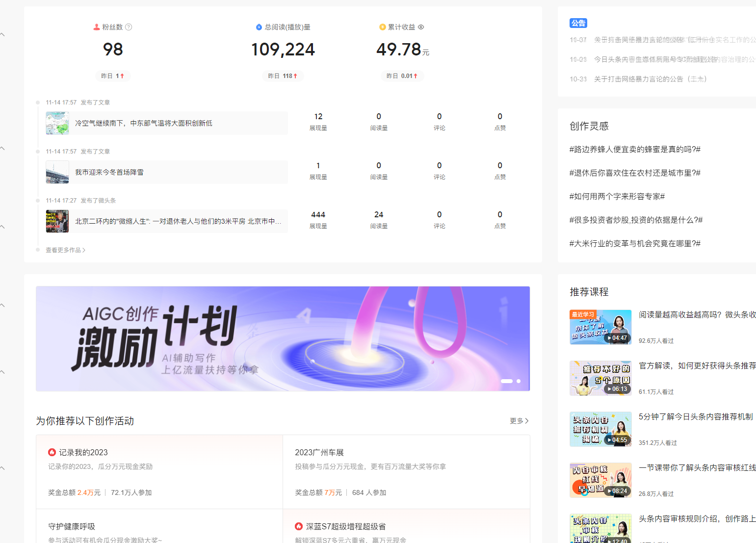Open course 一节课带你了解头条内容审核红线
Viewport: 756px width, 543px height.
[x=697, y=467]
